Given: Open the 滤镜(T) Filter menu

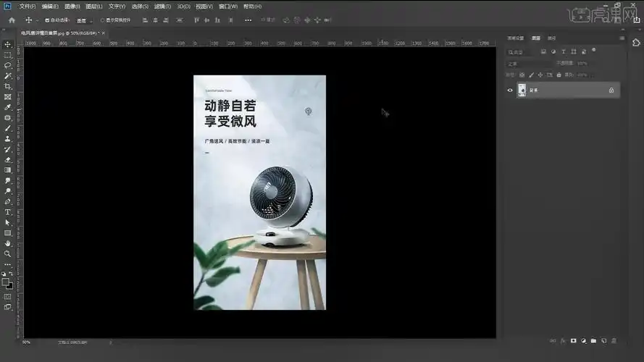Looking at the screenshot, I should 162,7.
